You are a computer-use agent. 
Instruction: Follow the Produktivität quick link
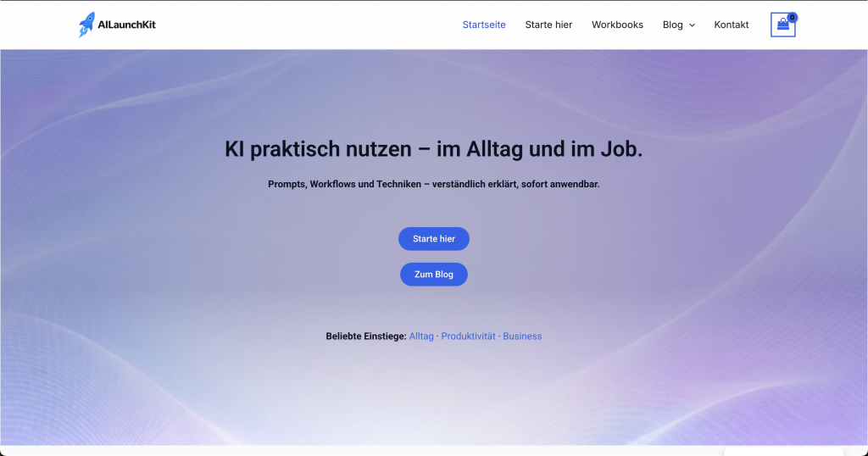(468, 336)
